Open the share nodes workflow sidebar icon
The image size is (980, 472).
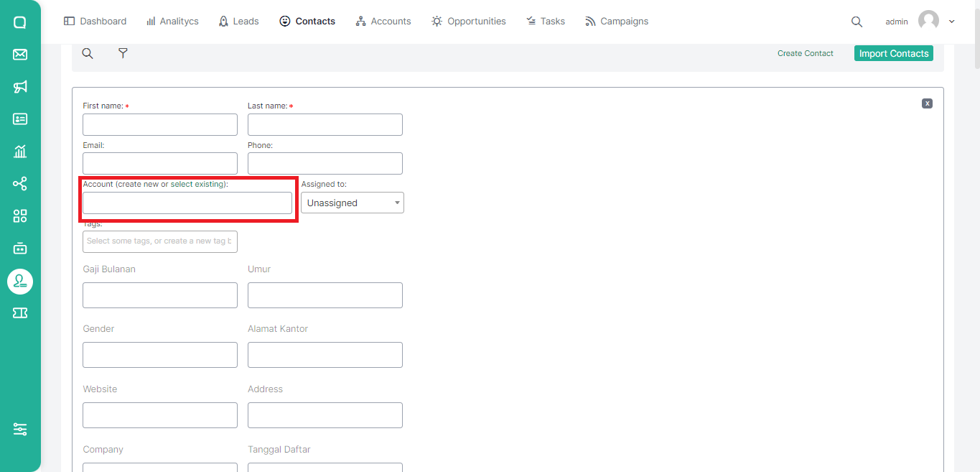pyautogui.click(x=20, y=184)
